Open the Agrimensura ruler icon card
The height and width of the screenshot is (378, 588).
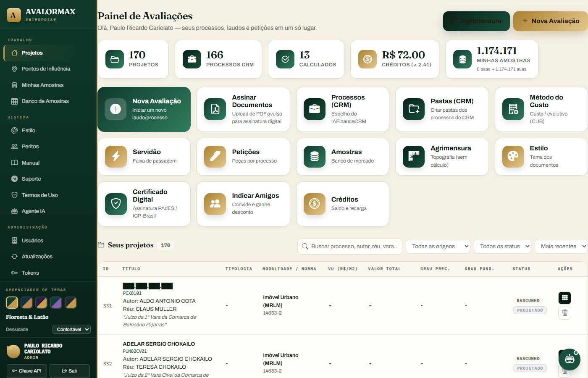click(x=414, y=157)
